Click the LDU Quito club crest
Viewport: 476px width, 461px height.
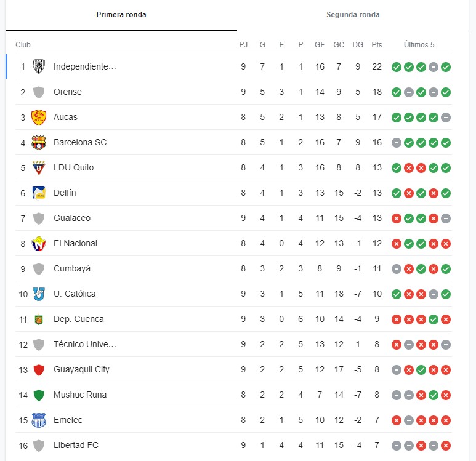coord(39,167)
